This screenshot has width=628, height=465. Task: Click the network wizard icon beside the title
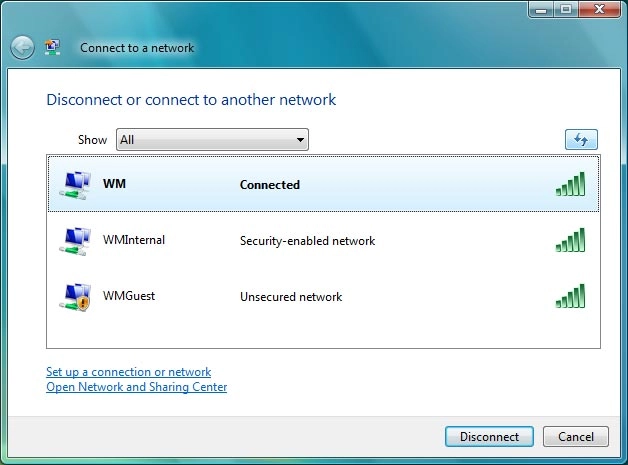(x=52, y=47)
